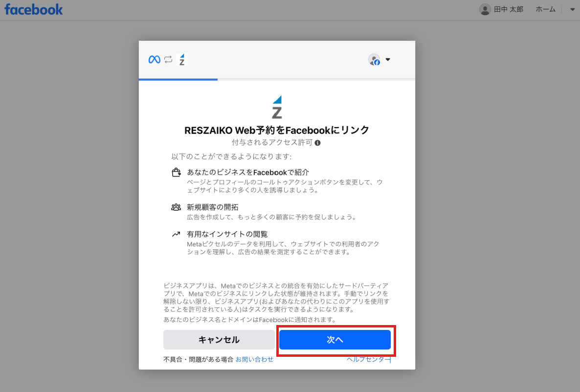Screen dimensions: 580x392
Task: Click the blue progress bar in the dialog
Action: [178, 79]
